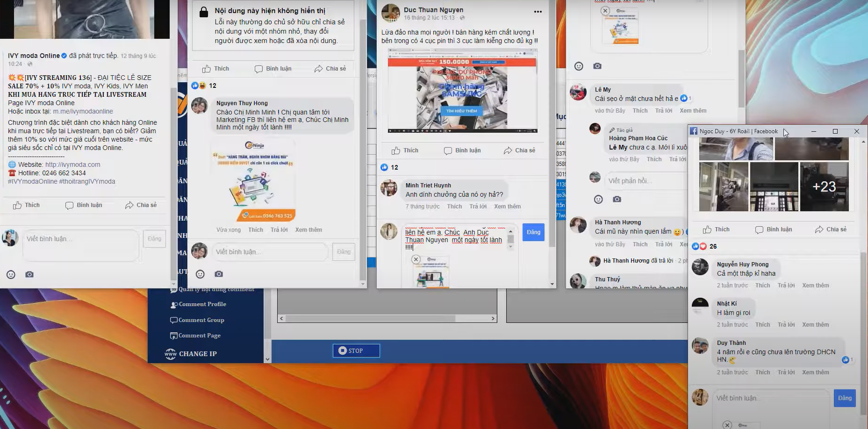
Task: View the Ninja image in Nguyen Thuy Hong's comment
Action: [x=254, y=180]
